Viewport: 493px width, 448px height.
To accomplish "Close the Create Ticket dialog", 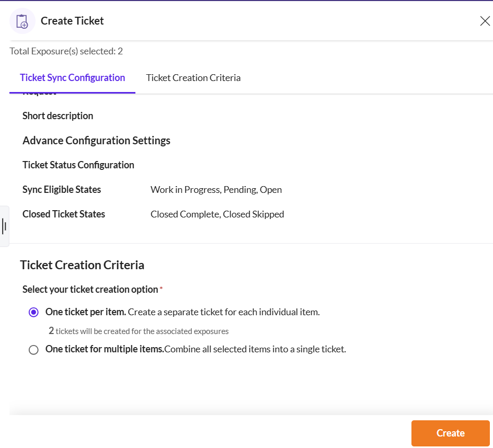I will [x=485, y=21].
